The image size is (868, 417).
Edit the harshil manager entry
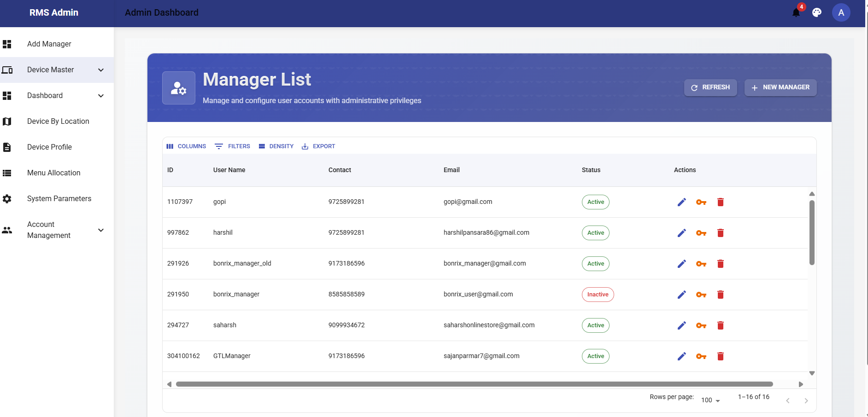[x=682, y=233]
